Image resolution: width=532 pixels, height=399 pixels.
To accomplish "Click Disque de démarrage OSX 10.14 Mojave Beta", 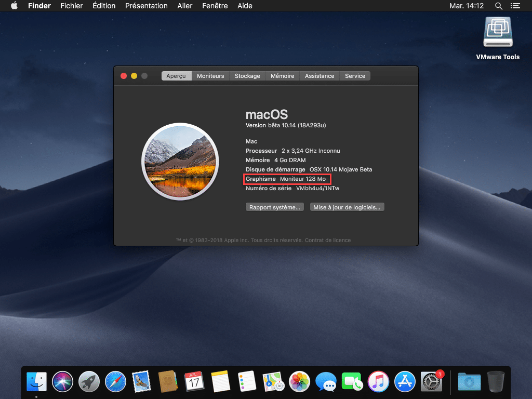I will tap(309, 169).
